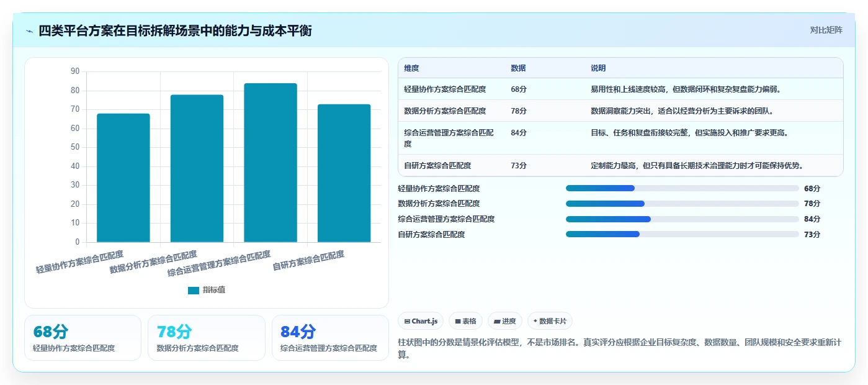Click 自研方案综合匹配度 in the table's 维度 column

(437, 166)
